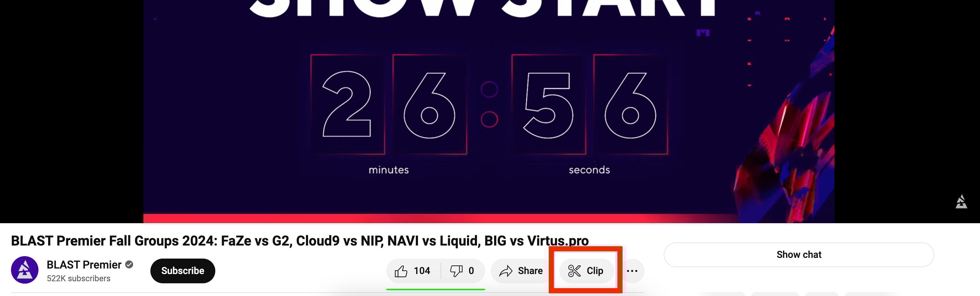The width and height of the screenshot is (980, 296).
Task: Click the thumbs-down dislike icon
Action: (x=456, y=271)
